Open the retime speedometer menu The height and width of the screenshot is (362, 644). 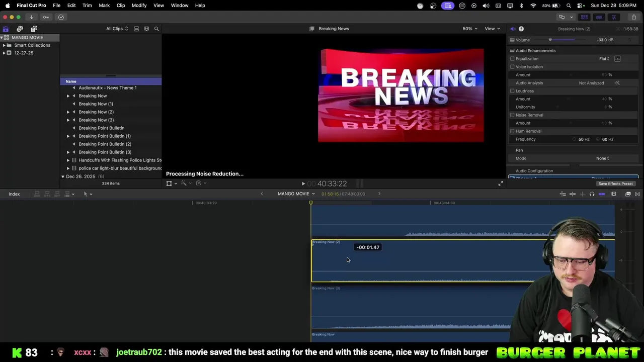tap(200, 184)
